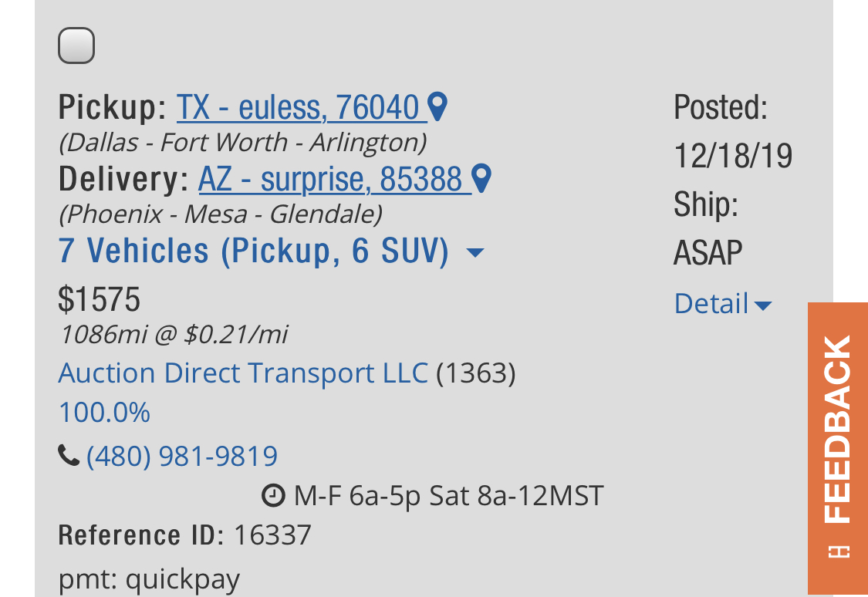This screenshot has height=597, width=868.
Task: Select the $1575 price text
Action: click(x=99, y=299)
